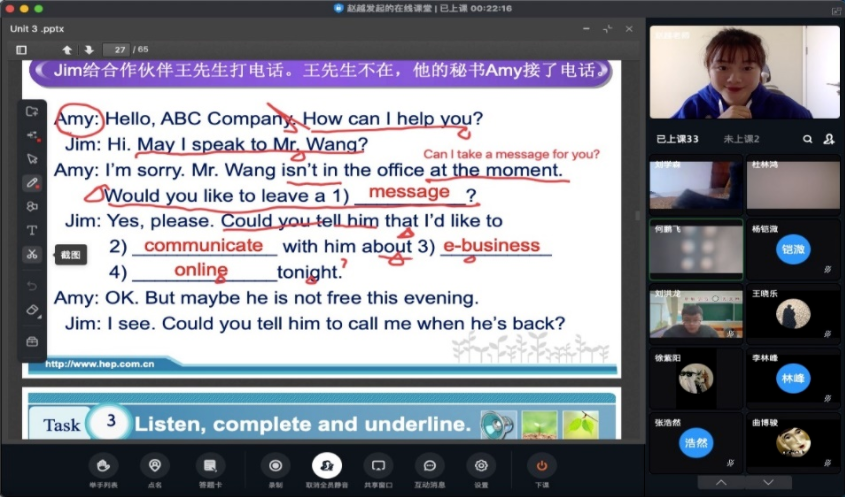Open the toolbox icon in annotation toolbar
845x497 pixels.
pyautogui.click(x=32, y=342)
